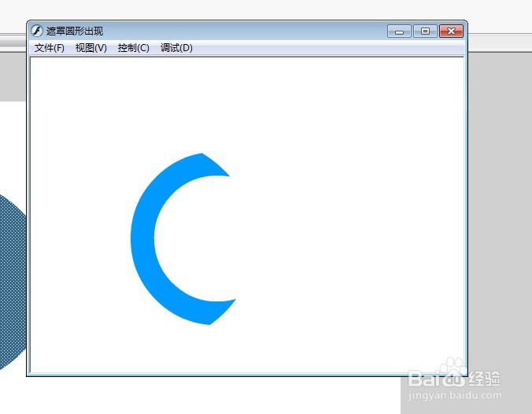Open the 文件(F) menu
The width and height of the screenshot is (532, 414).
click(x=50, y=48)
